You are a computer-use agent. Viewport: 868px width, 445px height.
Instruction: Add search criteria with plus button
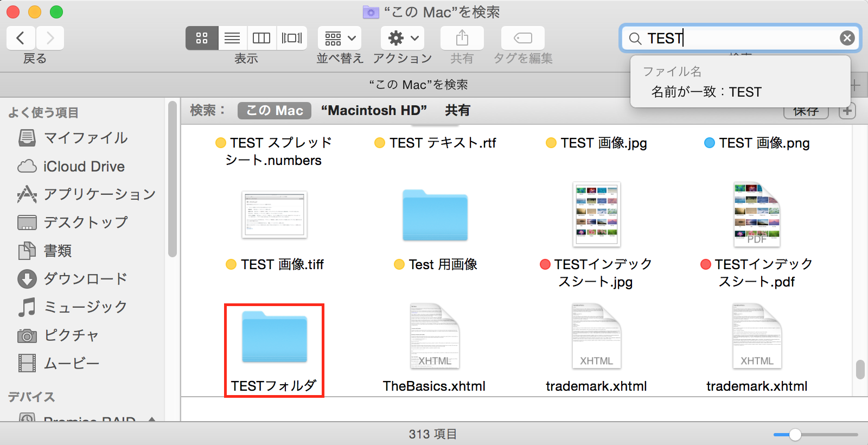click(847, 111)
